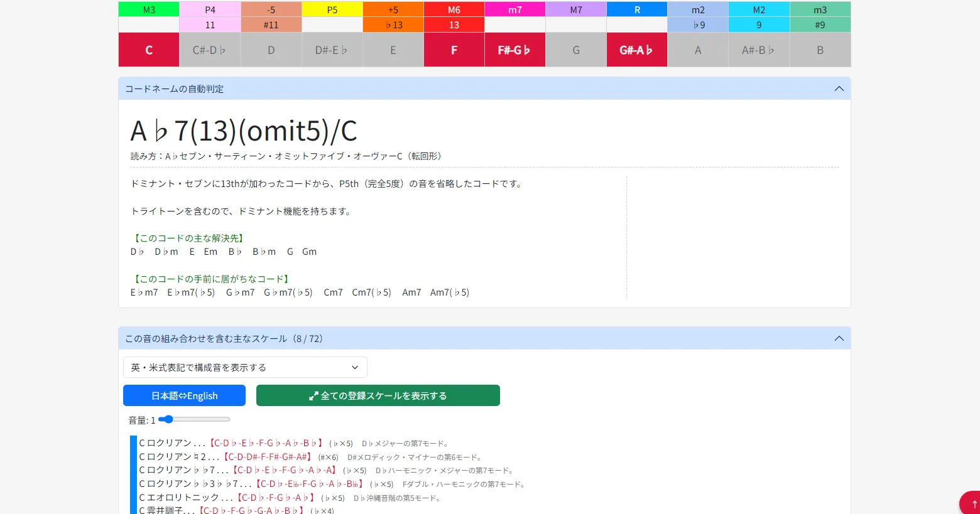Viewport: 980px width, 514px height.
Task: Click the Cm7(♭5) preceding chord
Action: click(371, 292)
